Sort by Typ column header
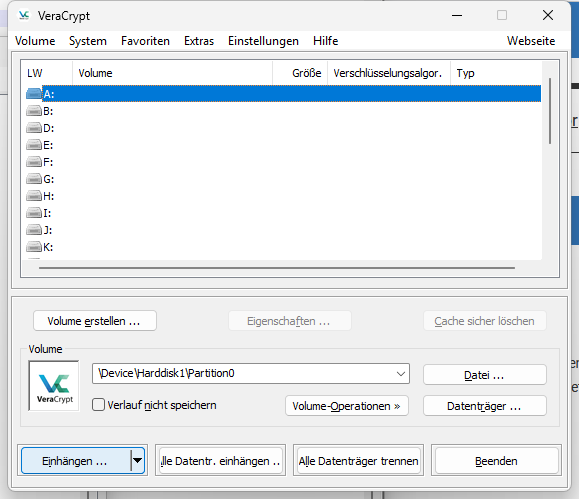The width and height of the screenshot is (579, 499). tap(496, 73)
